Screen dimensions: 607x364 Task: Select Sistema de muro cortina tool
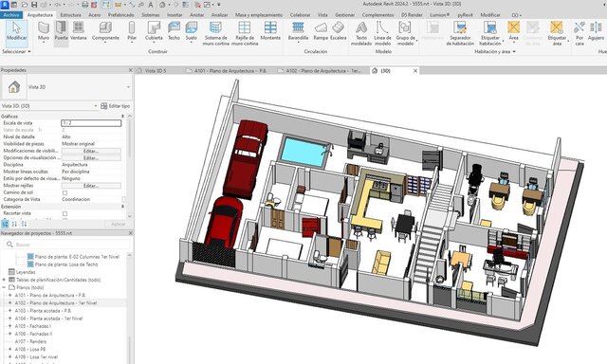[x=215, y=33]
